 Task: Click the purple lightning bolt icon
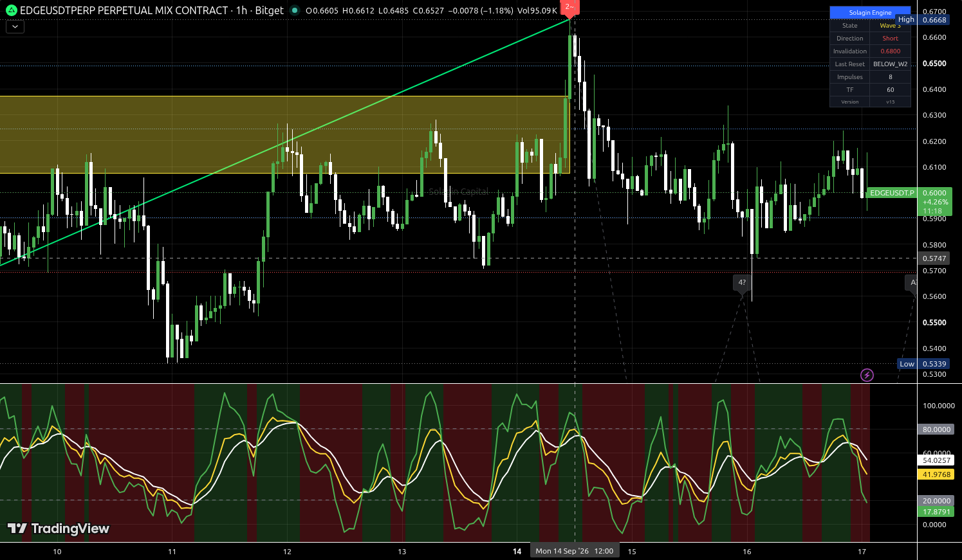click(867, 375)
